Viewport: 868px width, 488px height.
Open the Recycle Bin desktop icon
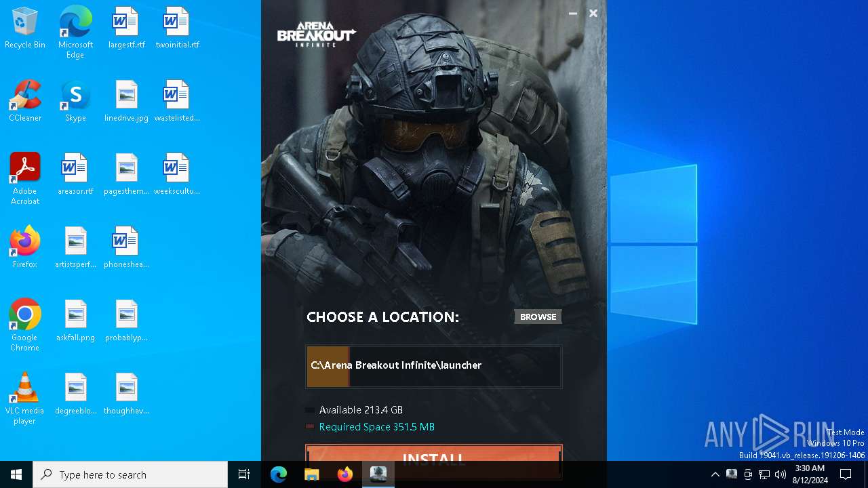click(x=25, y=28)
